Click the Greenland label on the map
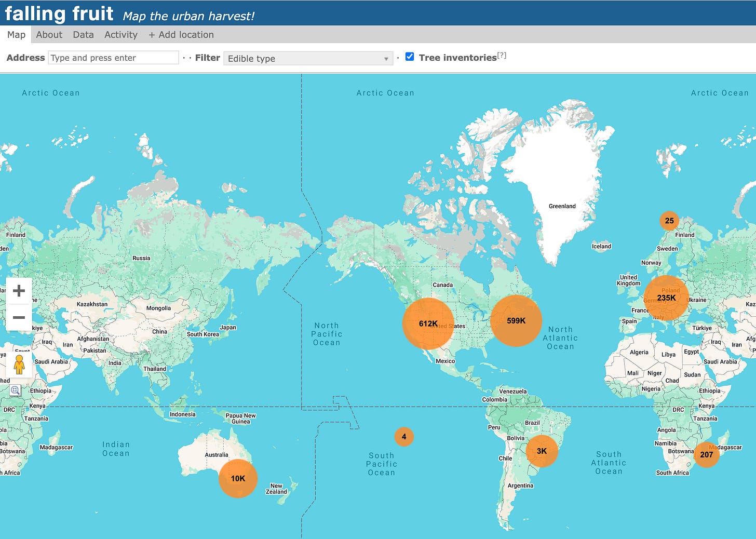The width and height of the screenshot is (756, 539). [562, 206]
